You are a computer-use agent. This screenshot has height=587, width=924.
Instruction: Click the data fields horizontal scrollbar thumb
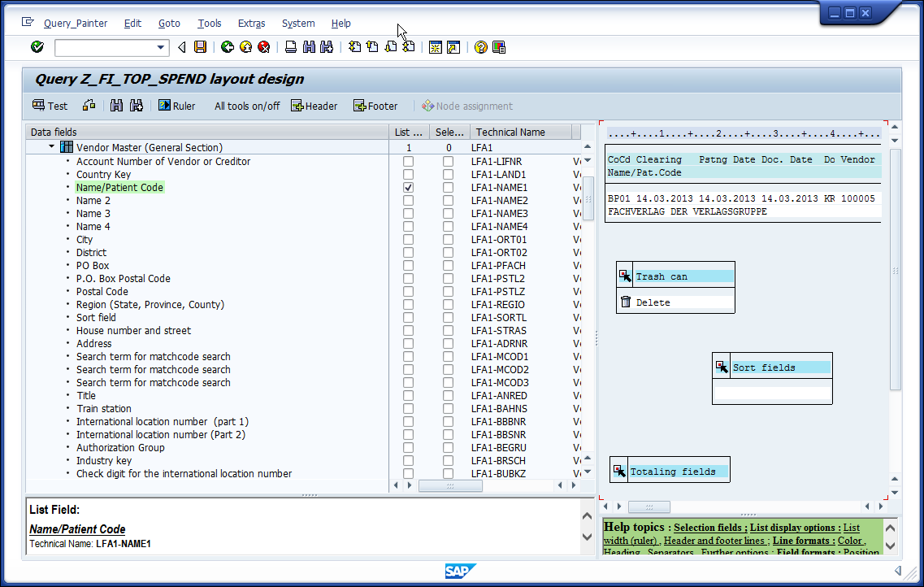pyautogui.click(x=450, y=485)
